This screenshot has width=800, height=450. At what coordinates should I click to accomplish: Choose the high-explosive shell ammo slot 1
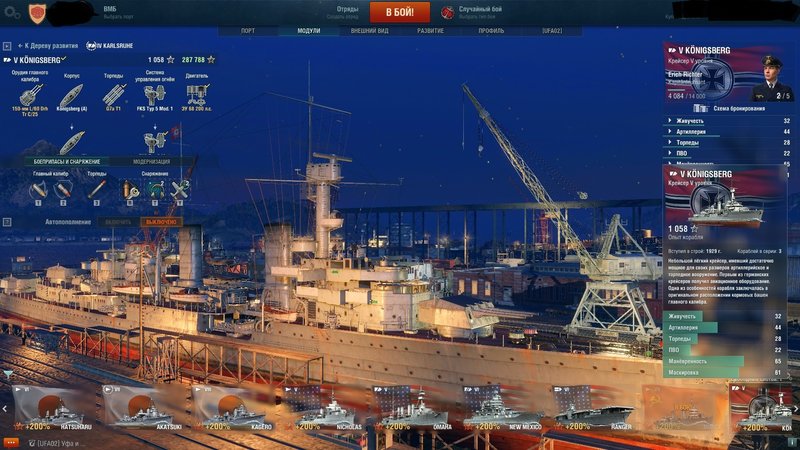38,191
